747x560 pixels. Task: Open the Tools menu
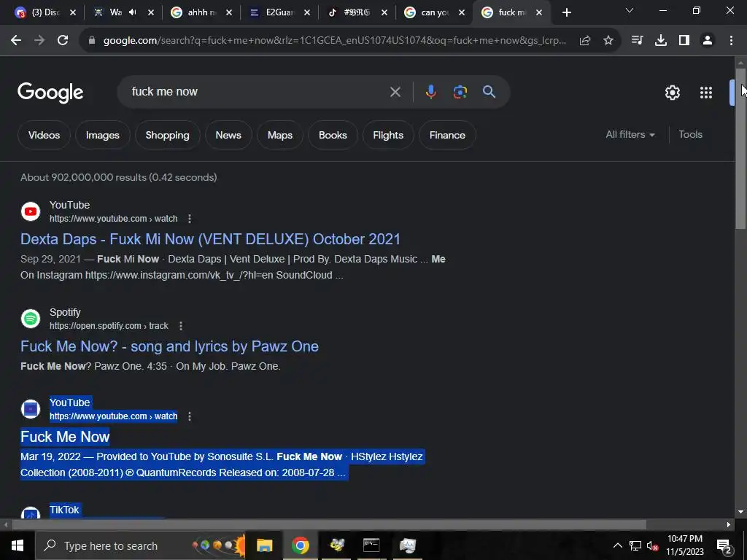pyautogui.click(x=690, y=135)
